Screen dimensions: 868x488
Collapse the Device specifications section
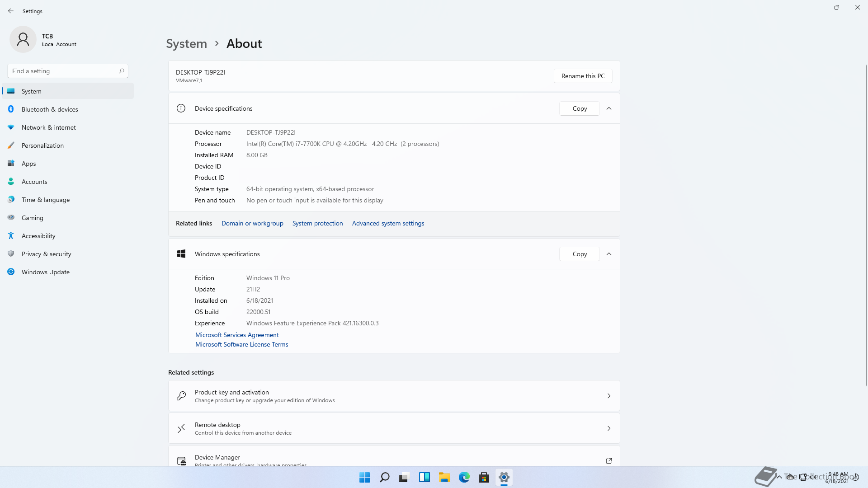[x=609, y=108]
